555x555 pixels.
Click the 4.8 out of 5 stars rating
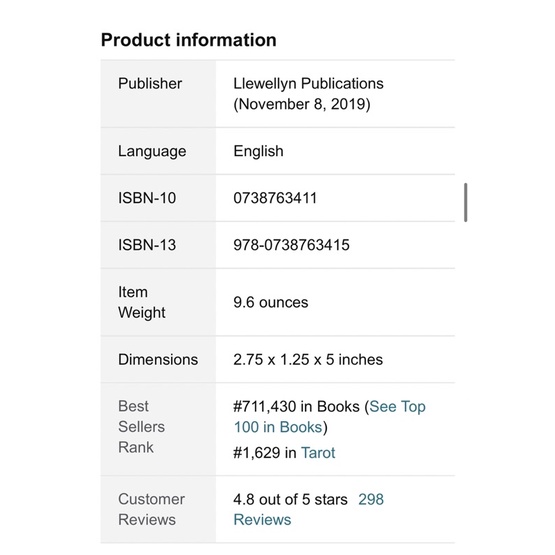tap(290, 499)
